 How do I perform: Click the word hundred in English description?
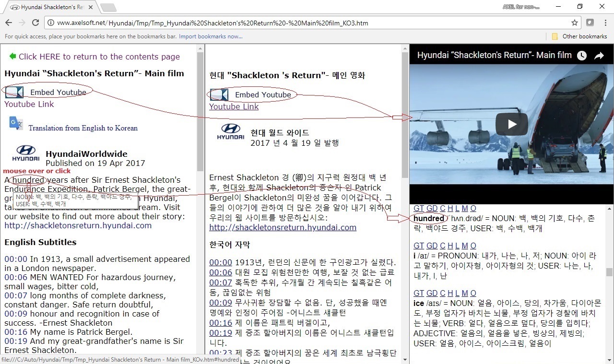pos(29,180)
